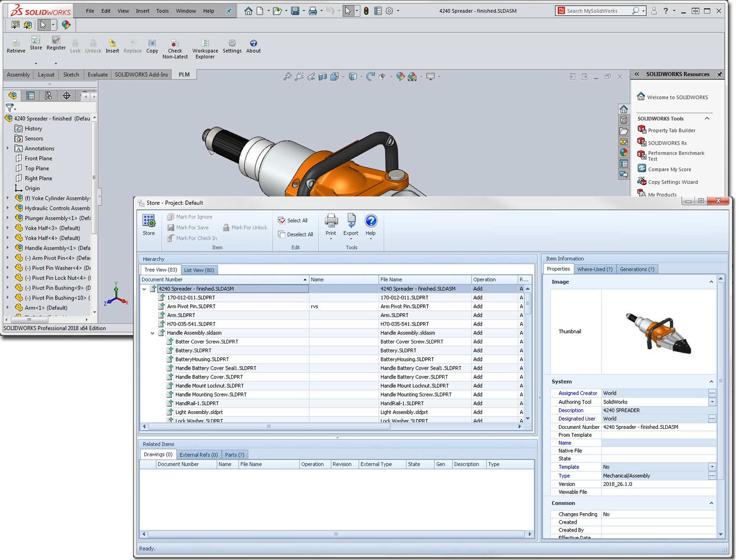Image resolution: width=747 pixels, height=560 pixels.
Task: Enable Select All in the Edit group
Action: (294, 220)
